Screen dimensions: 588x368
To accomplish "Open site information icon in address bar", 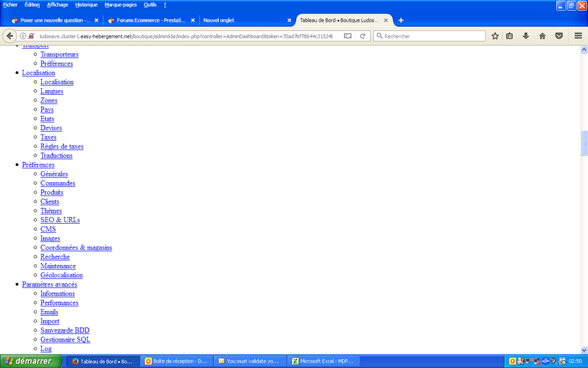I will click(23, 36).
